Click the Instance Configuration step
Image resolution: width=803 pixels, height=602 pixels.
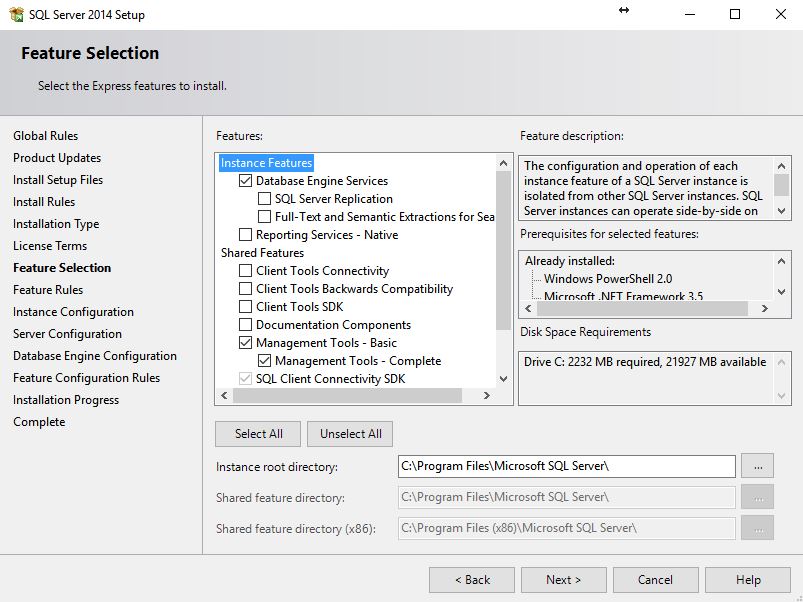73,312
